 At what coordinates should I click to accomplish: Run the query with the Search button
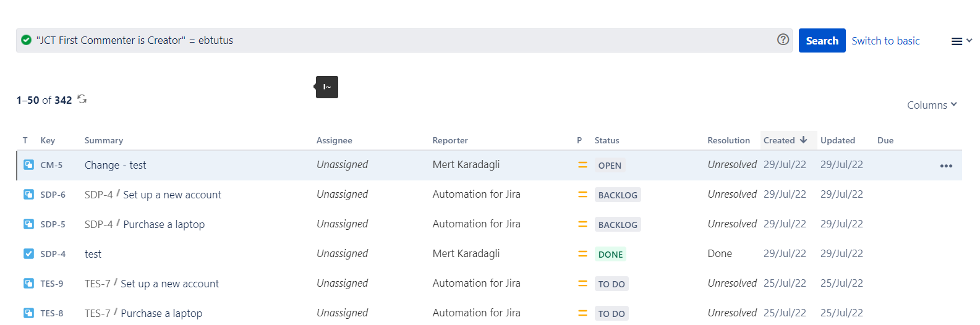(822, 41)
